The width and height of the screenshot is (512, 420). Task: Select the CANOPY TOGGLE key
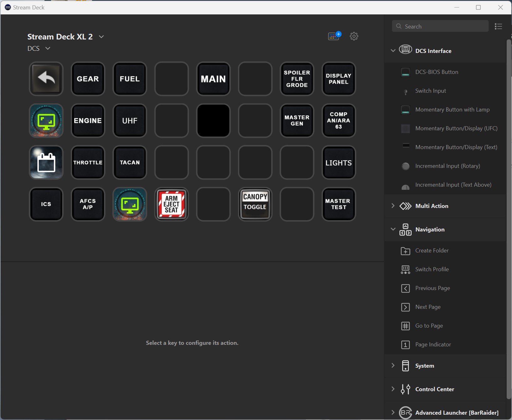point(255,204)
